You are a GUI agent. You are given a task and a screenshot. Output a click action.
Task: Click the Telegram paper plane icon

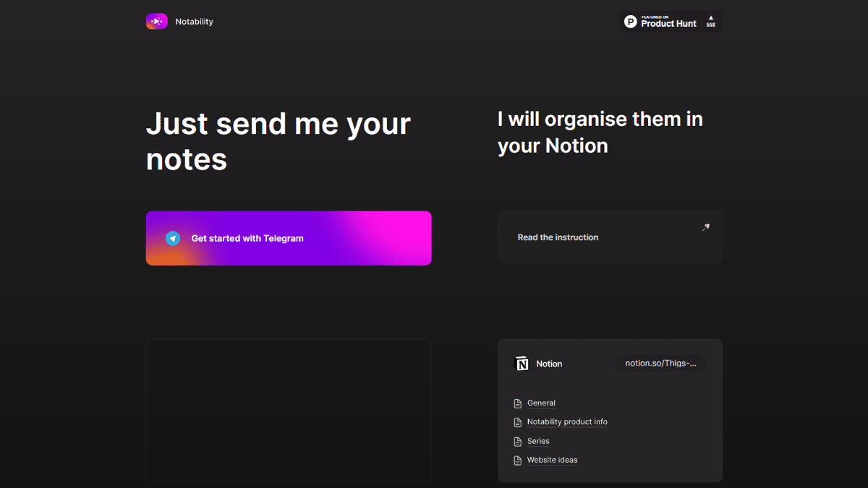(x=172, y=238)
